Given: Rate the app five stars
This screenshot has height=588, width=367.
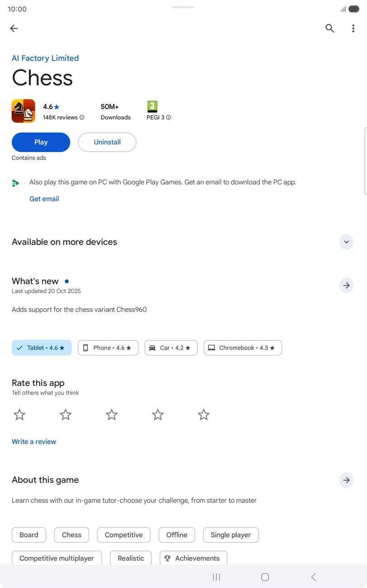Looking at the screenshot, I should 204,415.
